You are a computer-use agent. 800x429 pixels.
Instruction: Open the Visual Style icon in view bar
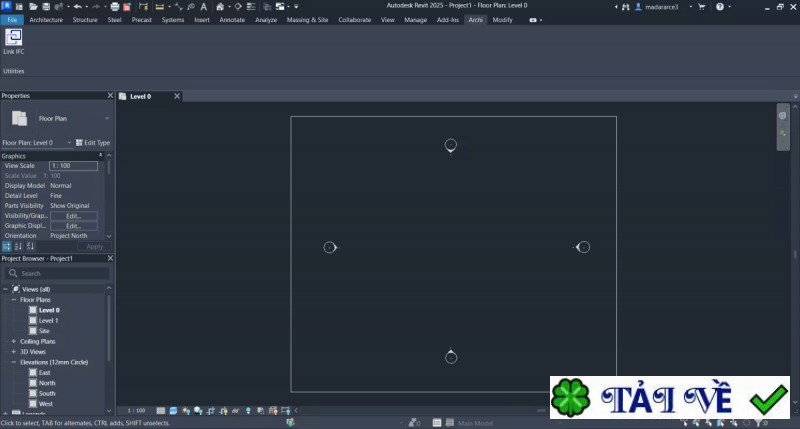click(x=173, y=411)
